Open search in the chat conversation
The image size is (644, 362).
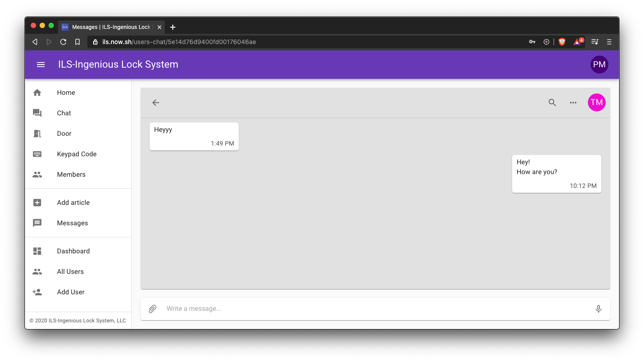(552, 102)
